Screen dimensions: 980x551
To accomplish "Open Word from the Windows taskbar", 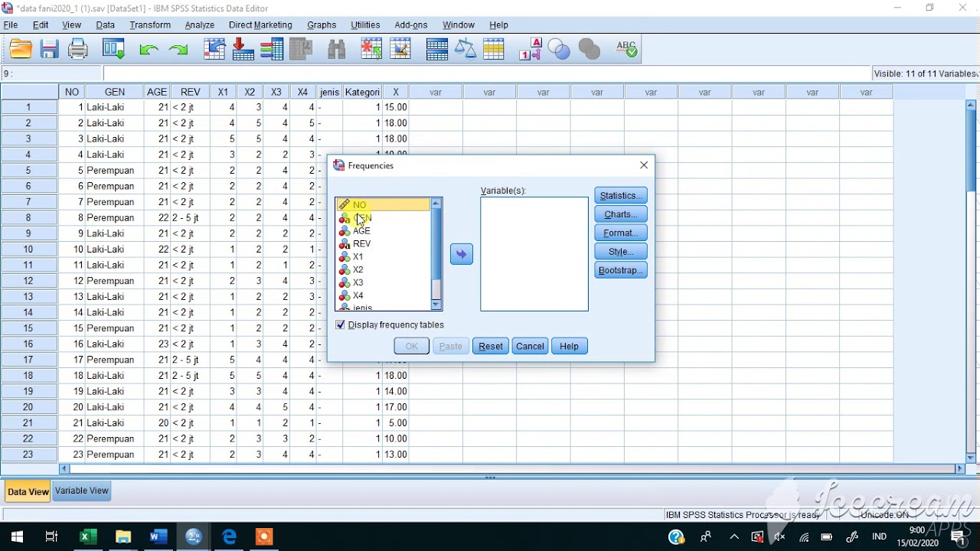I will [158, 537].
